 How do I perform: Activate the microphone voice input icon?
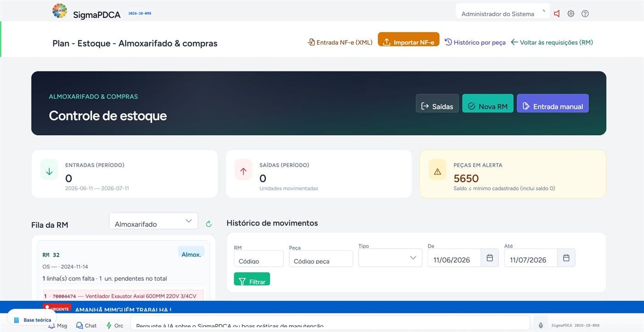click(x=541, y=326)
